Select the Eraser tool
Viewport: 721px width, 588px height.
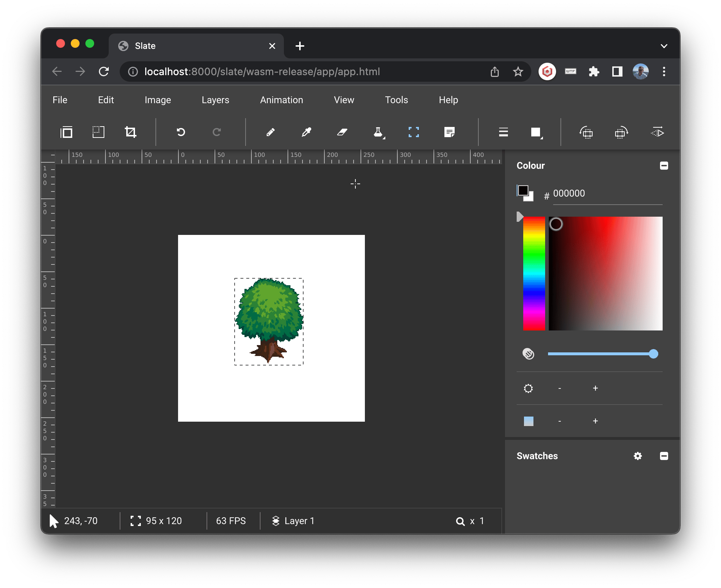coord(342,132)
